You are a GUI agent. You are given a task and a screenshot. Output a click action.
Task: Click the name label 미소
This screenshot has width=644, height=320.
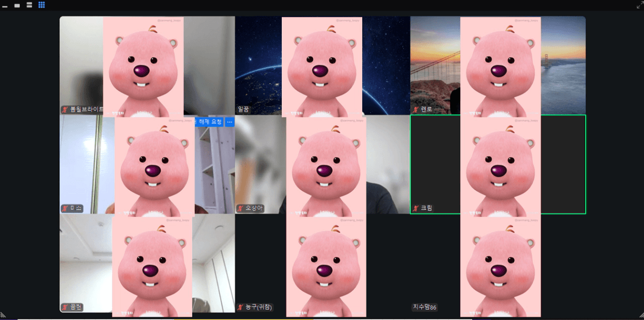[76, 208]
